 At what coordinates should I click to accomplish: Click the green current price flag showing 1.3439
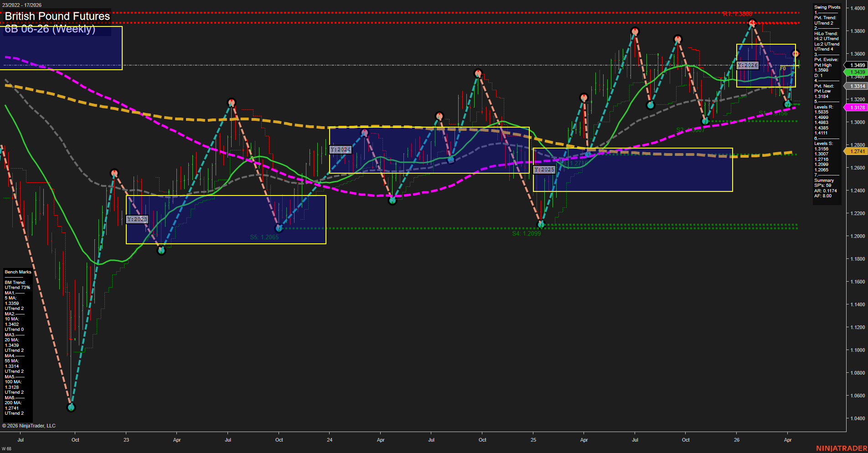(x=856, y=72)
